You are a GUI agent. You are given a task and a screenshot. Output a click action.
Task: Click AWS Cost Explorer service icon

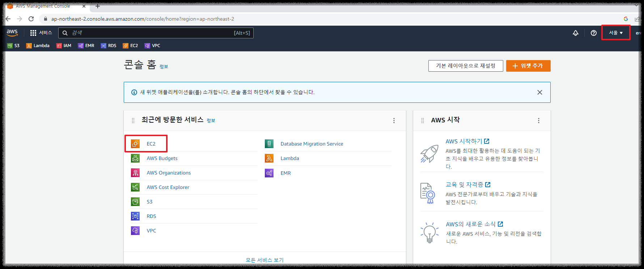(135, 187)
